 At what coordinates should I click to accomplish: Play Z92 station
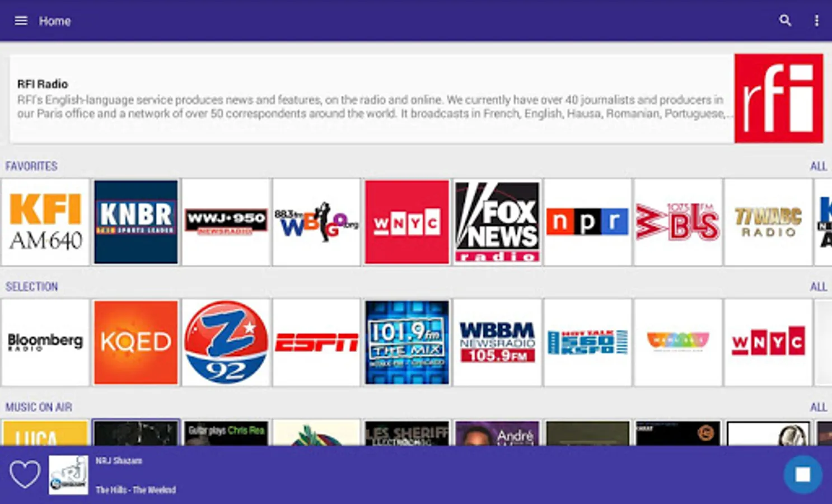[x=226, y=342]
